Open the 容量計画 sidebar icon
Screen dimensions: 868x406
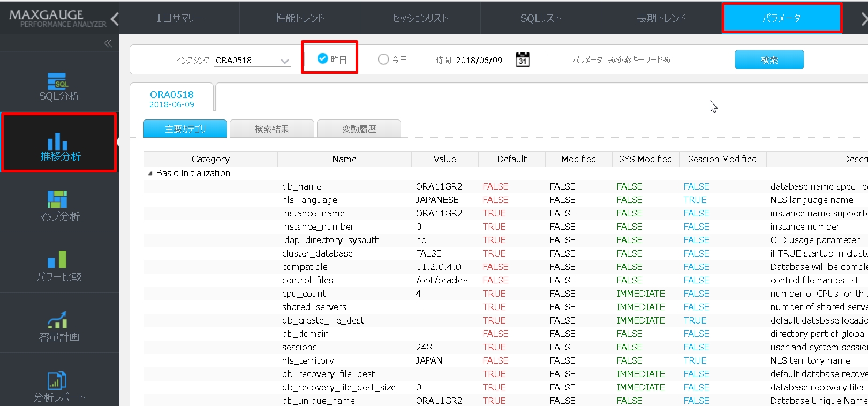pos(57,320)
